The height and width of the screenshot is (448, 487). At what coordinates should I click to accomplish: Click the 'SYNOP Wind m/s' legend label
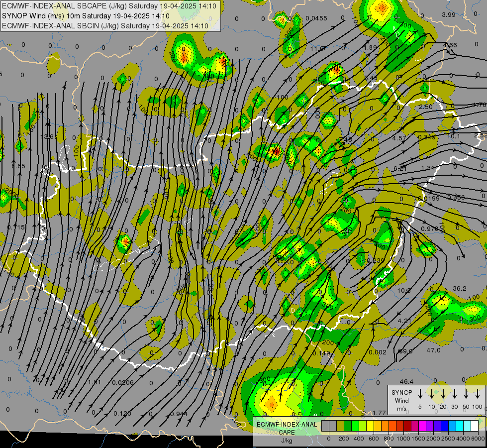tap(401, 400)
